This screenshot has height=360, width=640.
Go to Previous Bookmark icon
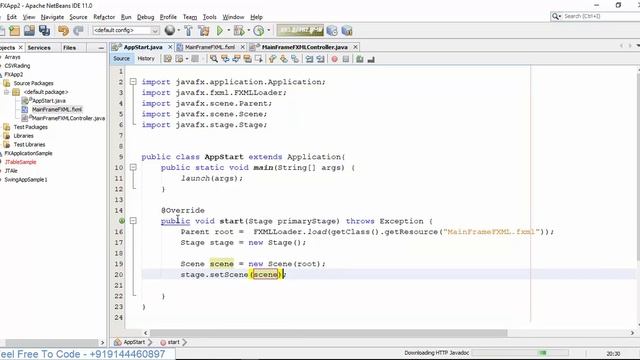[272, 59]
